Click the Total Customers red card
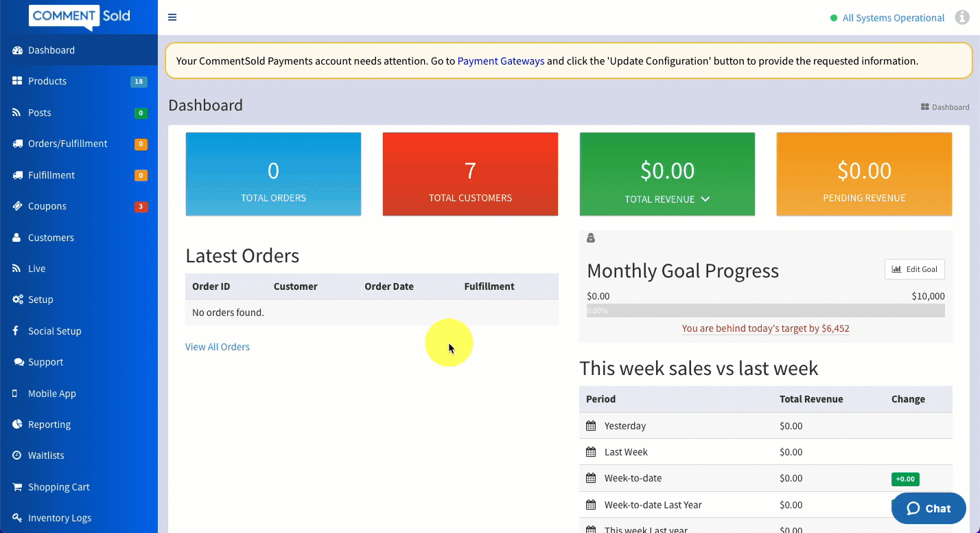This screenshot has width=980, height=533. click(x=470, y=174)
